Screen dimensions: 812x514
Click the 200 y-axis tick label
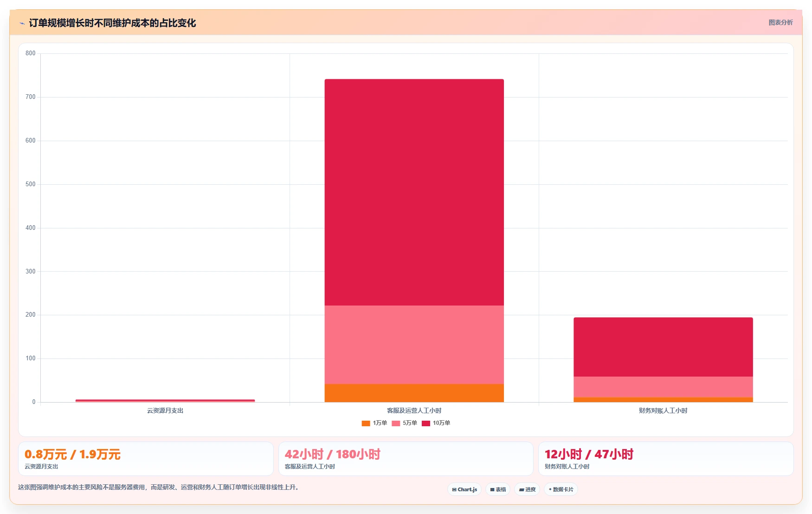click(31, 315)
